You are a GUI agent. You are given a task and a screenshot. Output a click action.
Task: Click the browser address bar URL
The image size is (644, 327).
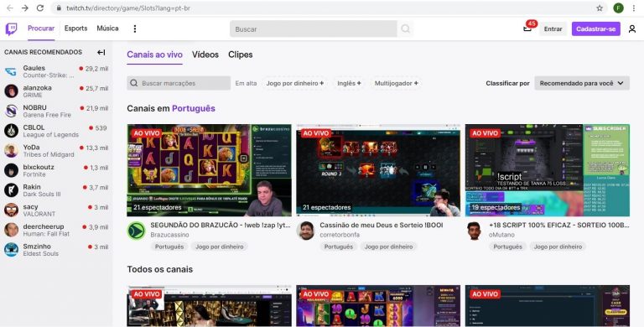click(128, 8)
